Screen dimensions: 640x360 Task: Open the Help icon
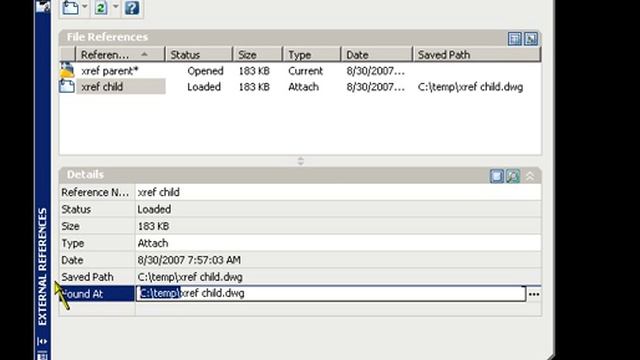pyautogui.click(x=132, y=7)
